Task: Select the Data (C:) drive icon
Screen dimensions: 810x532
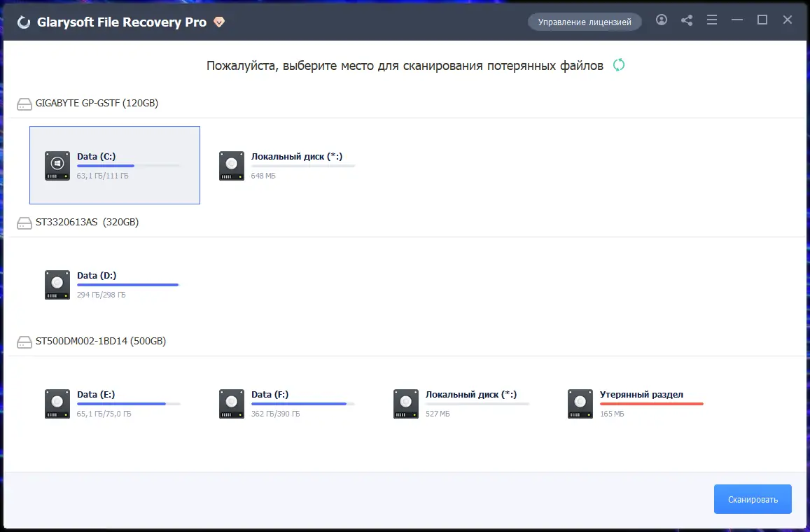Action: [57, 166]
